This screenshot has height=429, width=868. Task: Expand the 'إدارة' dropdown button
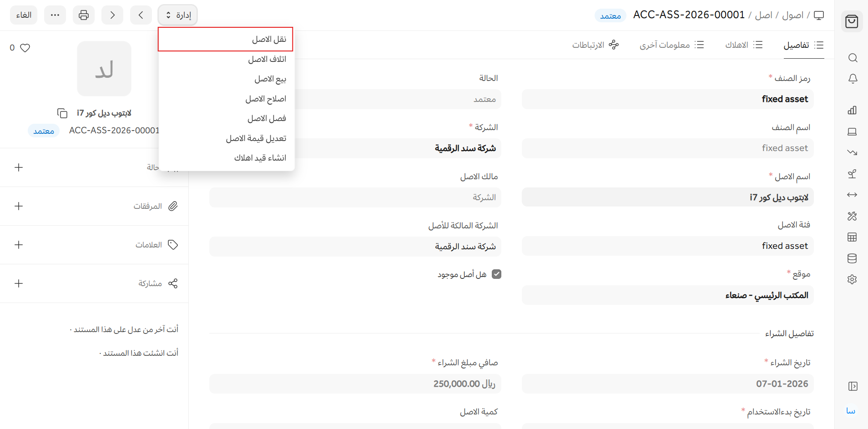(x=178, y=15)
